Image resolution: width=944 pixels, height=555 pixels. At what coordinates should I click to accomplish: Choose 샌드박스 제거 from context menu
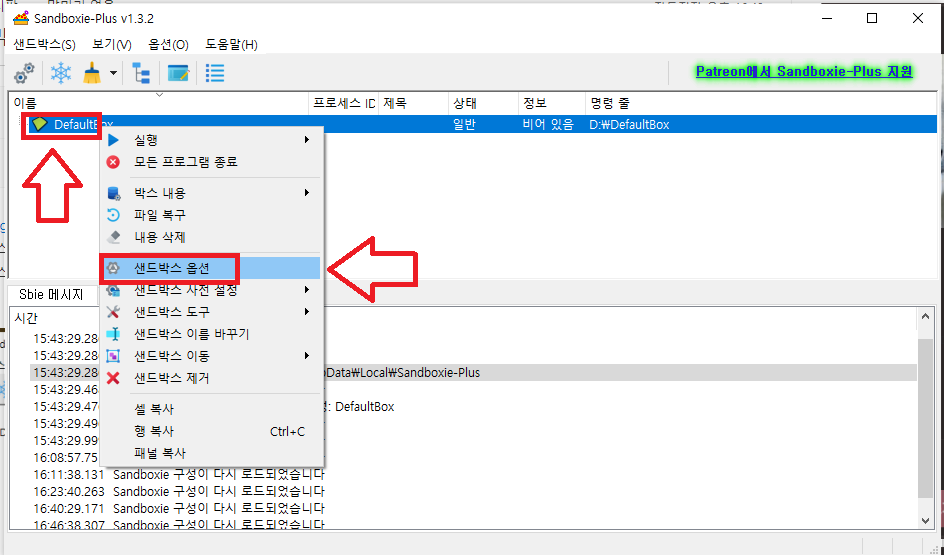212,378
